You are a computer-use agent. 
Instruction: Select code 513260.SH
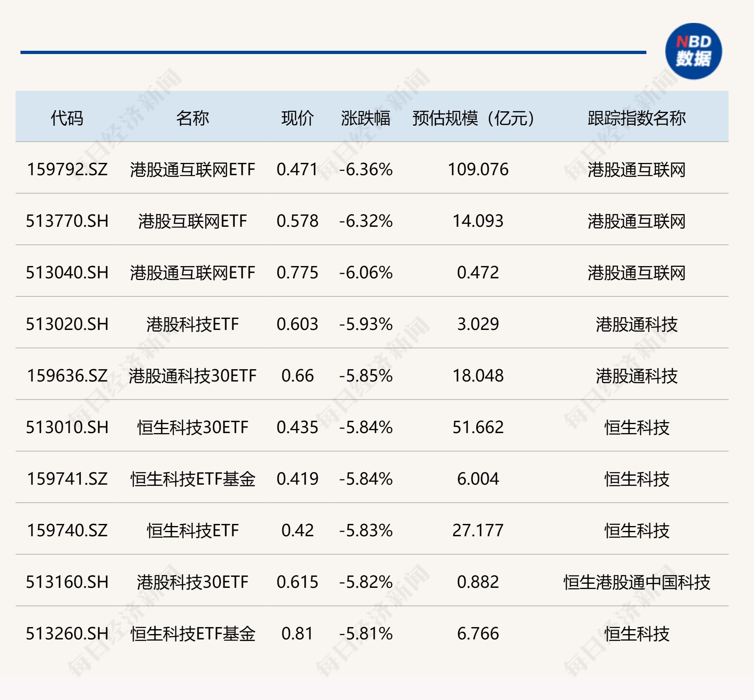click(67, 634)
